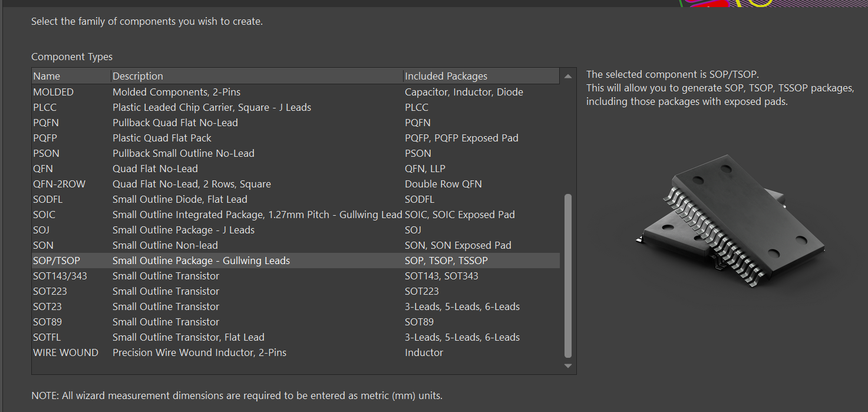Select the SOT23 component type row
868x412 pixels.
click(296, 306)
